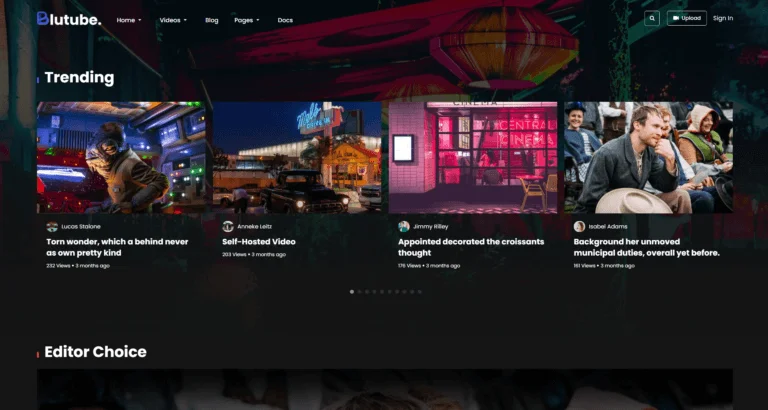Click the Upload button
The height and width of the screenshot is (410, 768).
coord(687,18)
